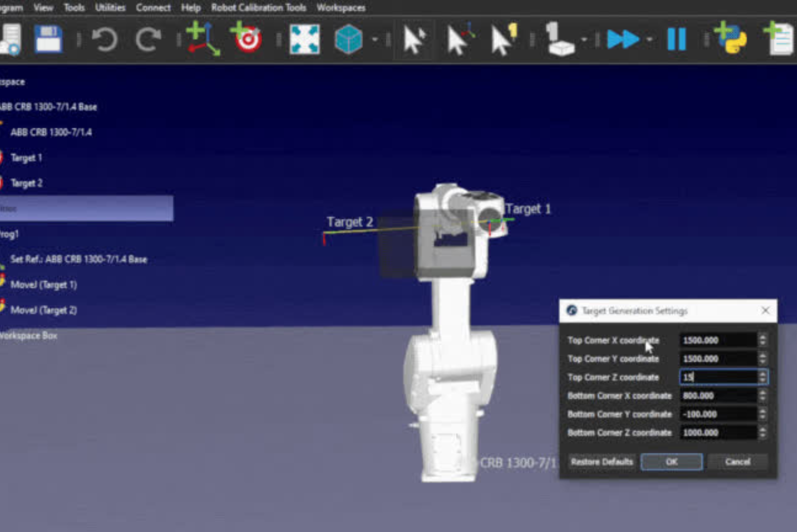
Task: Open dropdown arrow beside the view cube
Action: [x=375, y=39]
